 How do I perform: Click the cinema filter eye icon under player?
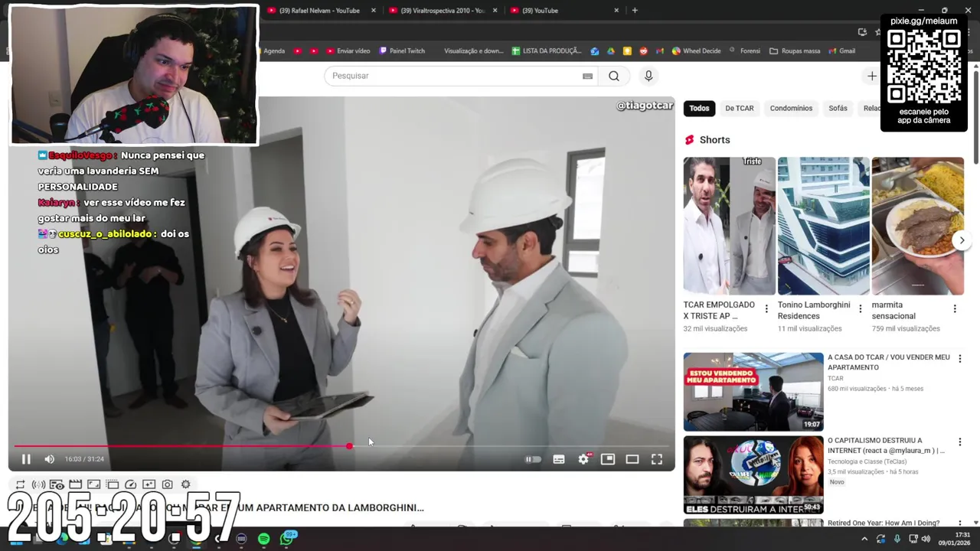click(x=57, y=484)
